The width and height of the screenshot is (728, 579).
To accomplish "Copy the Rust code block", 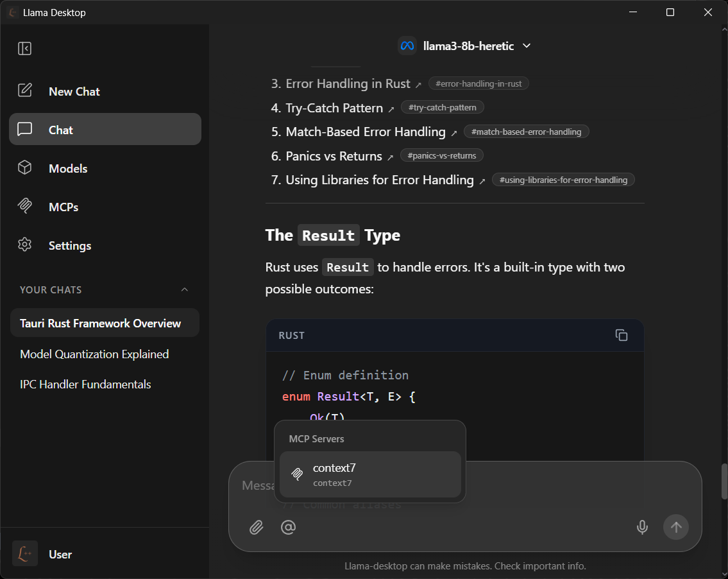I will coord(621,335).
